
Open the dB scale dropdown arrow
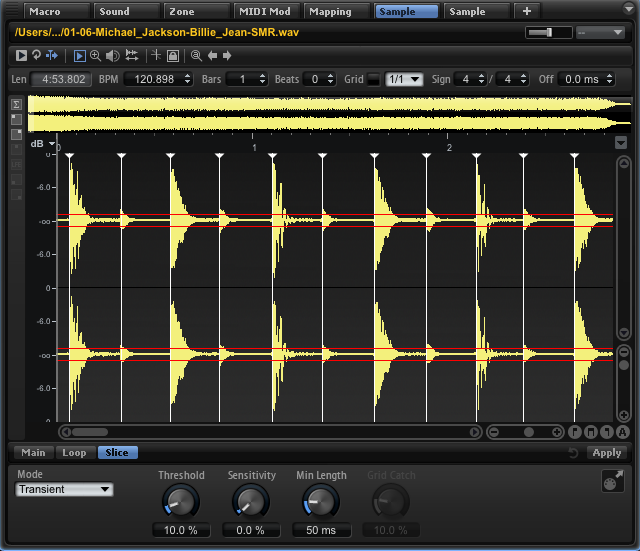click(51, 144)
